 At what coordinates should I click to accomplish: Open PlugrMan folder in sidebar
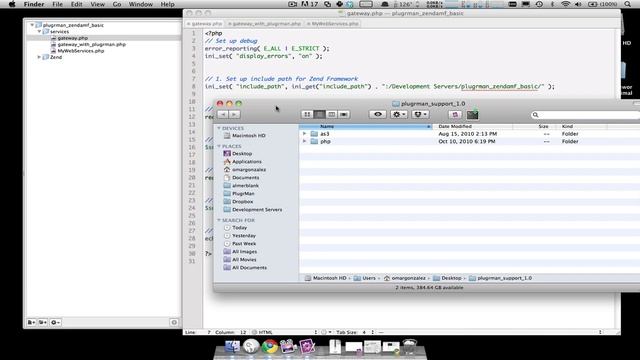point(239,193)
